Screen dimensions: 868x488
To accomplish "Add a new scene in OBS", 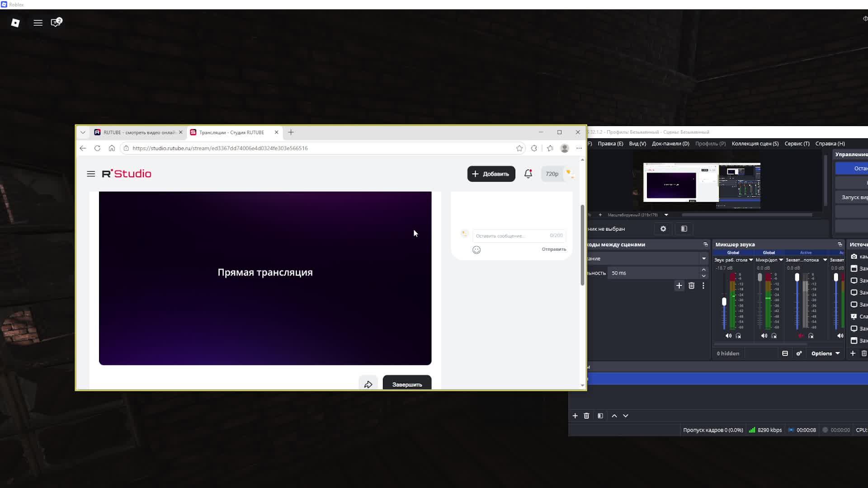I will [575, 416].
